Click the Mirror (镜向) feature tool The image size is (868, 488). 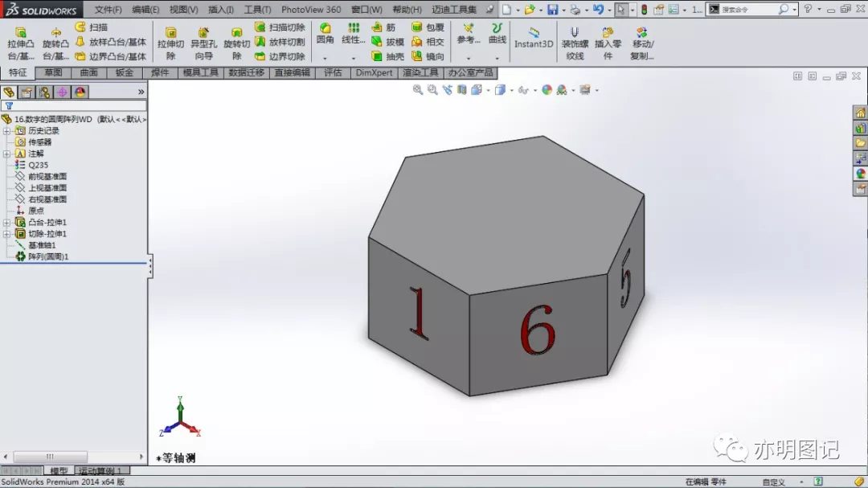coord(428,56)
